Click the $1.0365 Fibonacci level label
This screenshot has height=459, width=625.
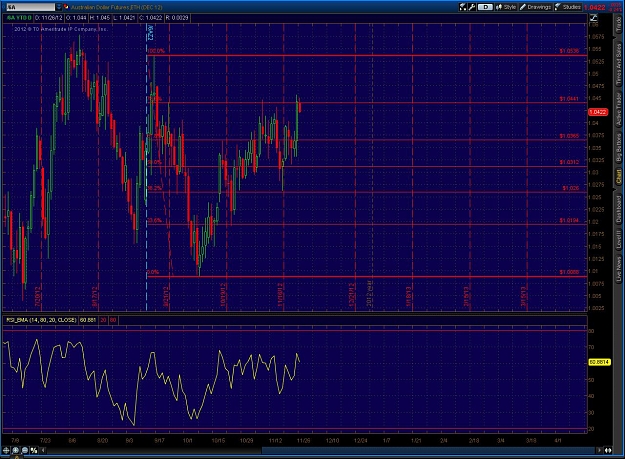point(569,136)
